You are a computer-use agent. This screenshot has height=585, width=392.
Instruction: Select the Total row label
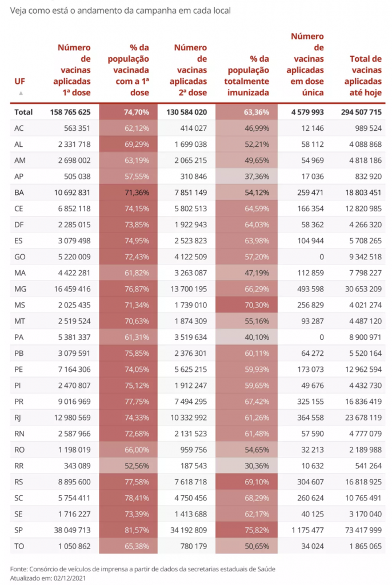24,112
